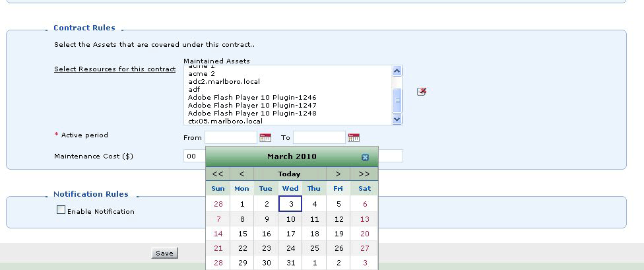Screen dimensions: 644x270
Task: Pick March 25 in the calendar
Action: (314, 248)
